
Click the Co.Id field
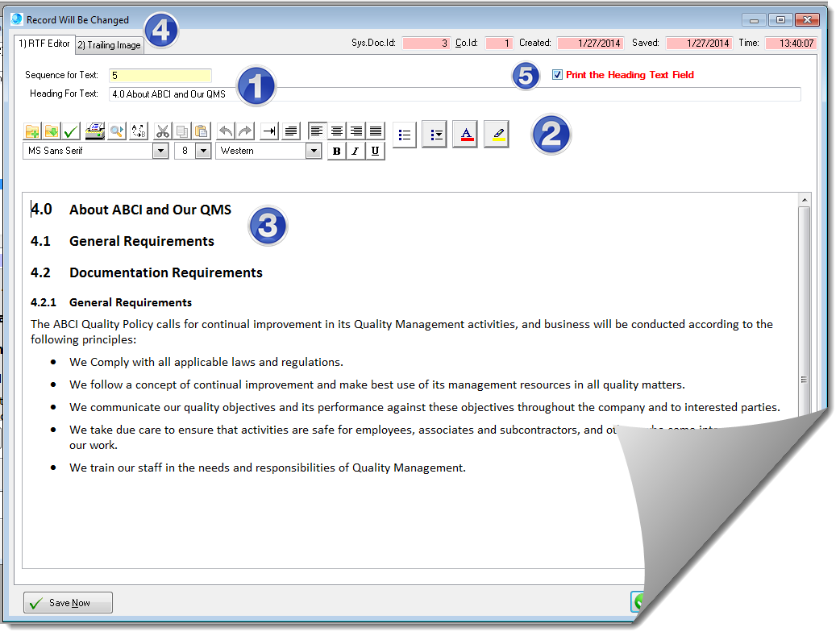(499, 44)
